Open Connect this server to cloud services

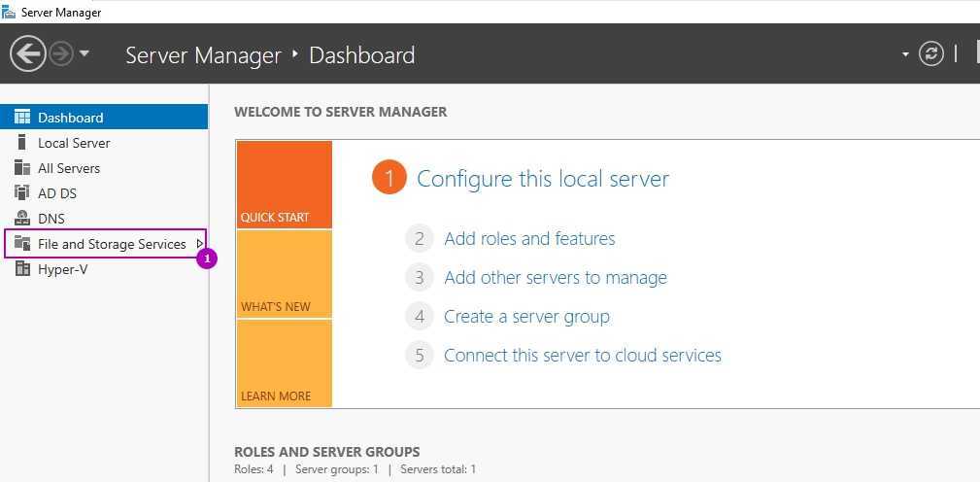(x=582, y=356)
